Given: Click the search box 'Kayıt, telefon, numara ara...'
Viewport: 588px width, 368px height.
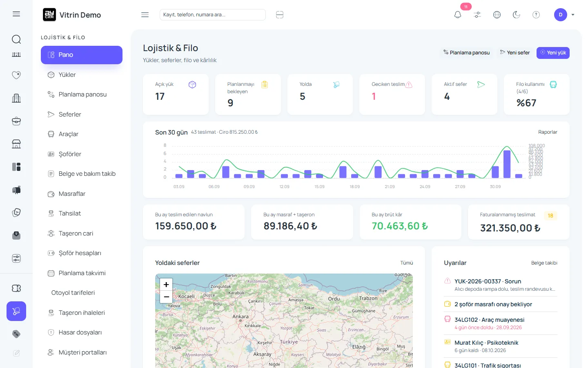Looking at the screenshot, I should pos(213,15).
